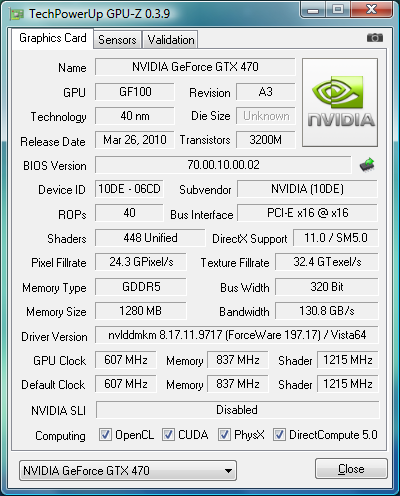Click the Default Clock field 607 MHz
The height and width of the screenshot is (496, 400).
pyautogui.click(x=126, y=384)
